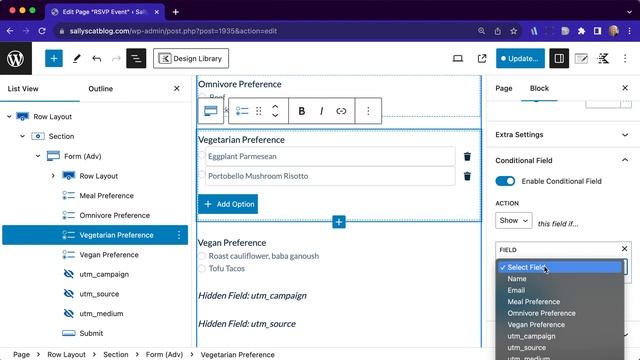View page in new tab icon
This screenshot has width=640, height=360.
482,58
